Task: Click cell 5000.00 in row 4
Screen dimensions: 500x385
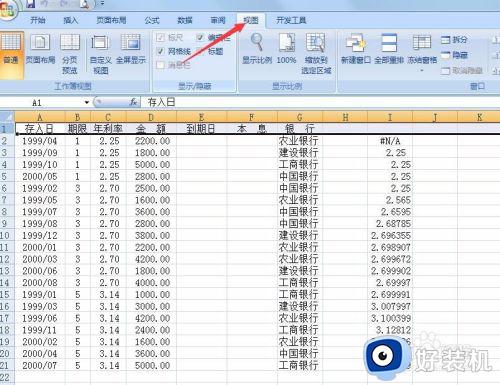Action: pos(151,164)
